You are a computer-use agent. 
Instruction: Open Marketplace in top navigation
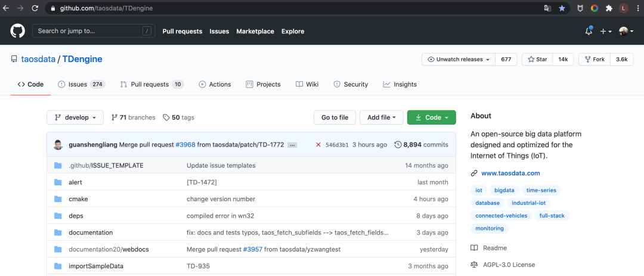(x=255, y=31)
